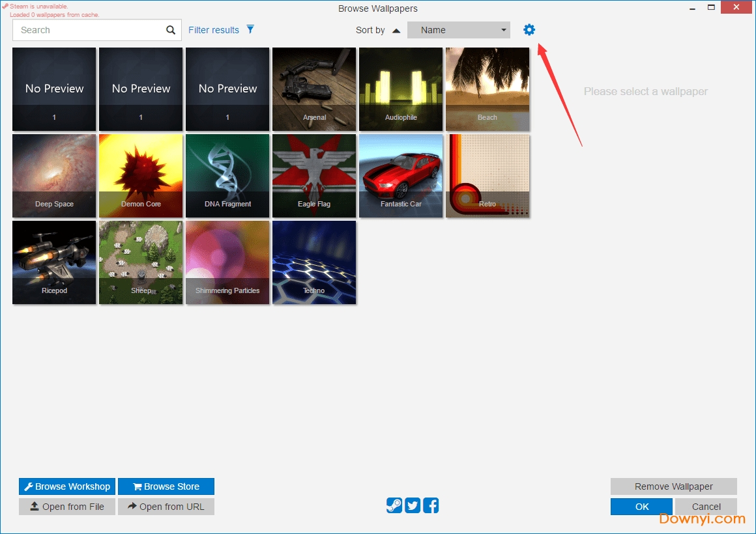The image size is (756, 534).
Task: Share via the Twitter icon
Action: [x=412, y=505]
